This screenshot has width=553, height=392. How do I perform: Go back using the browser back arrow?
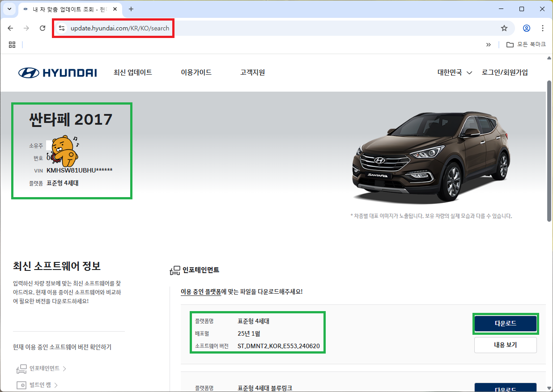click(10, 28)
